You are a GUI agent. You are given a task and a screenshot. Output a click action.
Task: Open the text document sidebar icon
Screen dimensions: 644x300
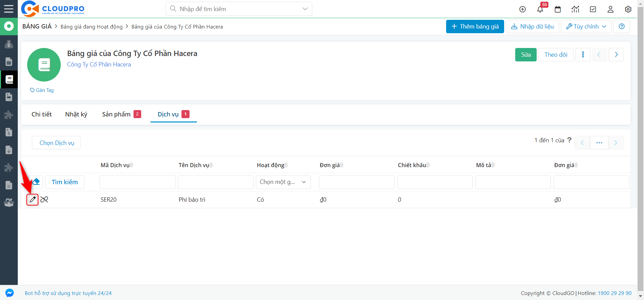[x=9, y=185]
